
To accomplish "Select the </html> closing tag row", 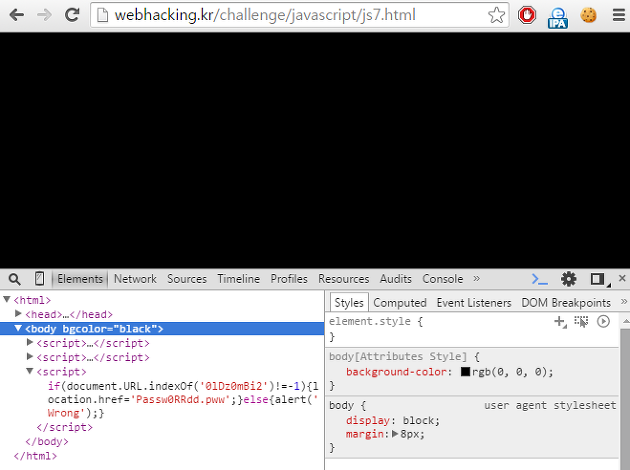I will coord(35,456).
